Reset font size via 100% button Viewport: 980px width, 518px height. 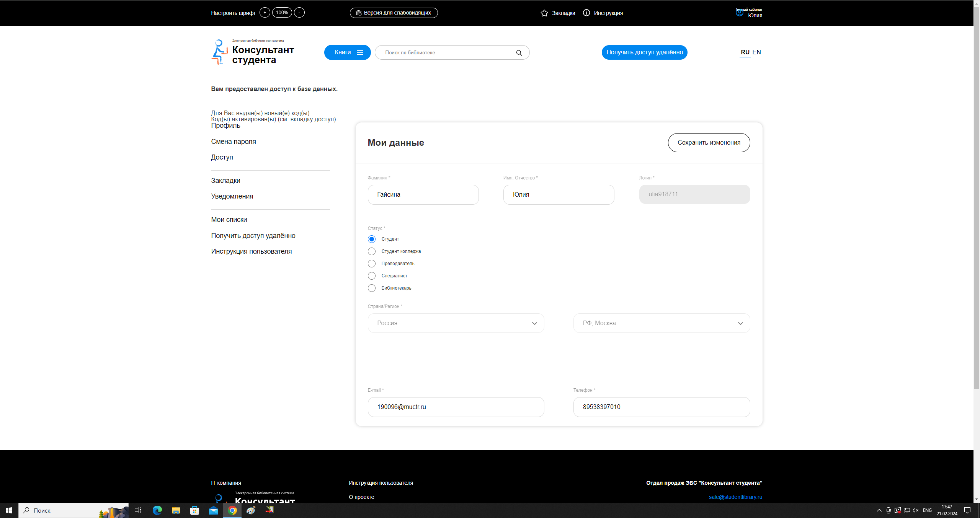pyautogui.click(x=282, y=13)
